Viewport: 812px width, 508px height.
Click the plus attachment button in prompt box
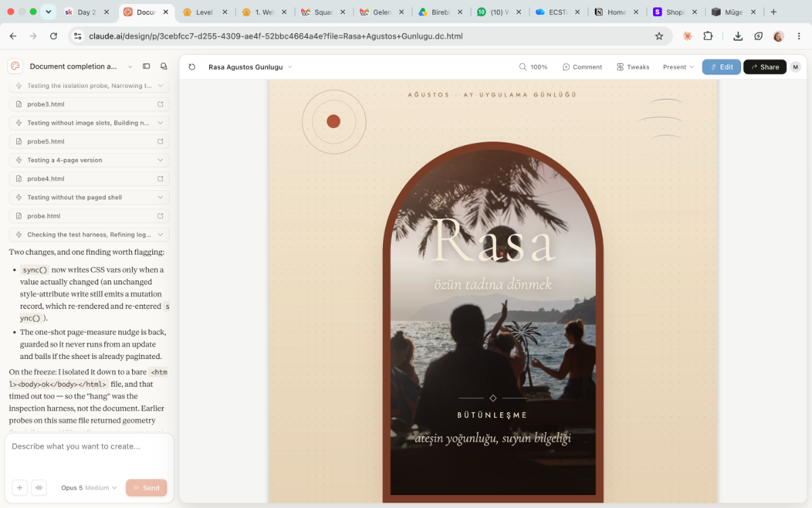coord(20,488)
